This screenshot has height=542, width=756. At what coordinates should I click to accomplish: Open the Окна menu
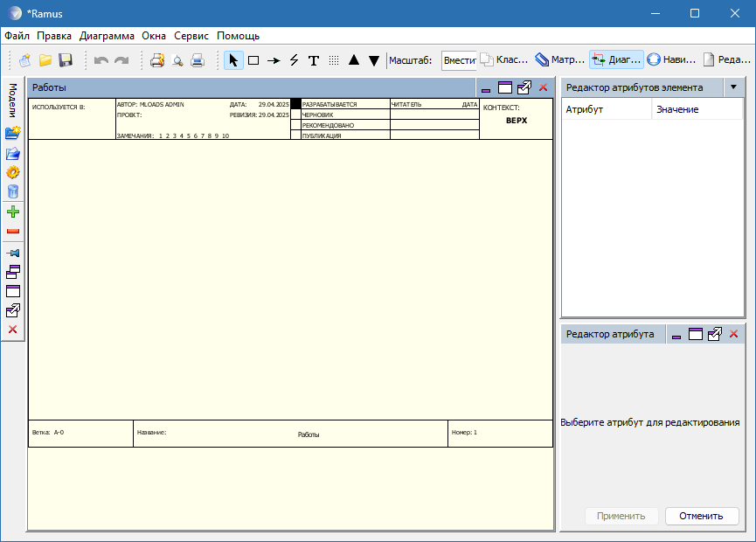pos(154,36)
